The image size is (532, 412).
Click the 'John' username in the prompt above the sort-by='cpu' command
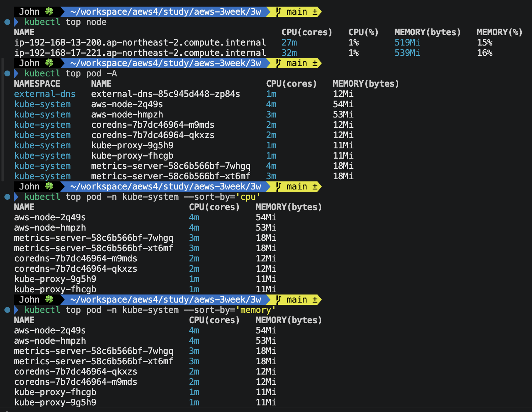point(29,187)
